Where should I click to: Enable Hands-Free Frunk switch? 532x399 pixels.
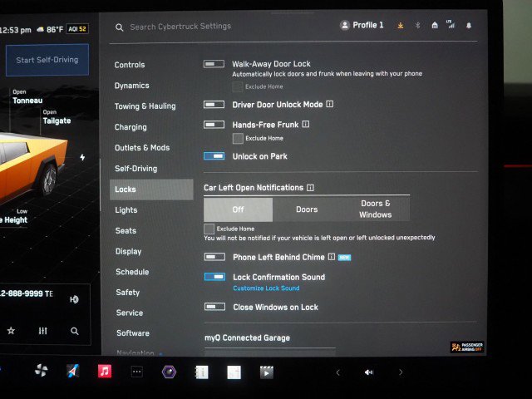214,125
